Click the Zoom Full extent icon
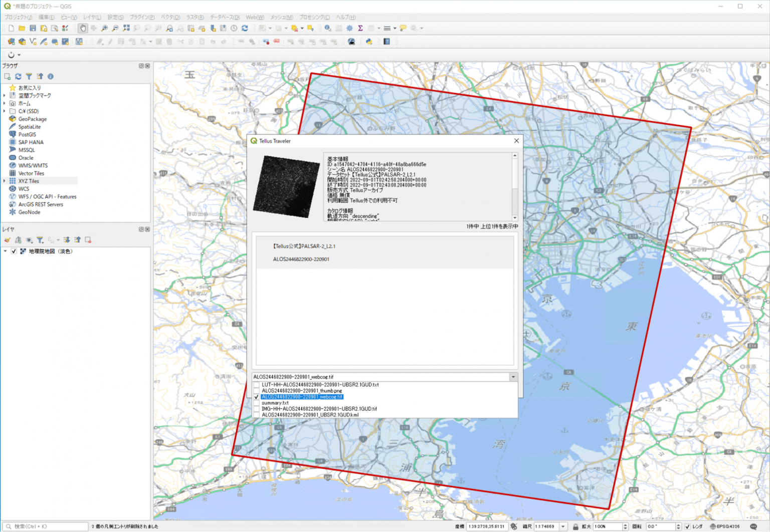This screenshot has width=770, height=532. (126, 29)
